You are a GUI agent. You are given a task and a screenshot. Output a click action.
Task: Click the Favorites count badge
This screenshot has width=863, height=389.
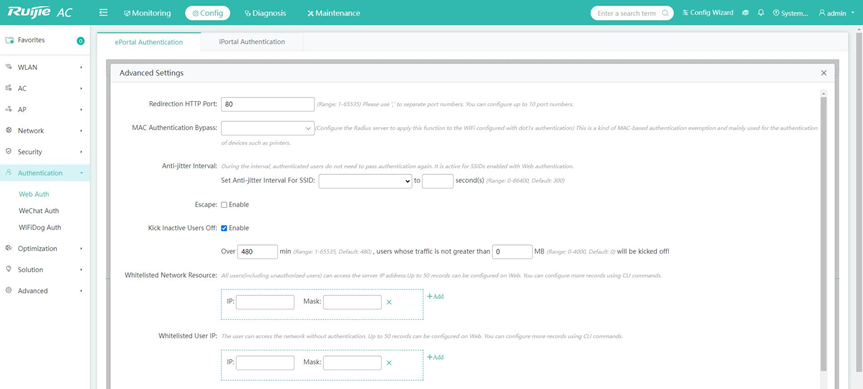(81, 41)
